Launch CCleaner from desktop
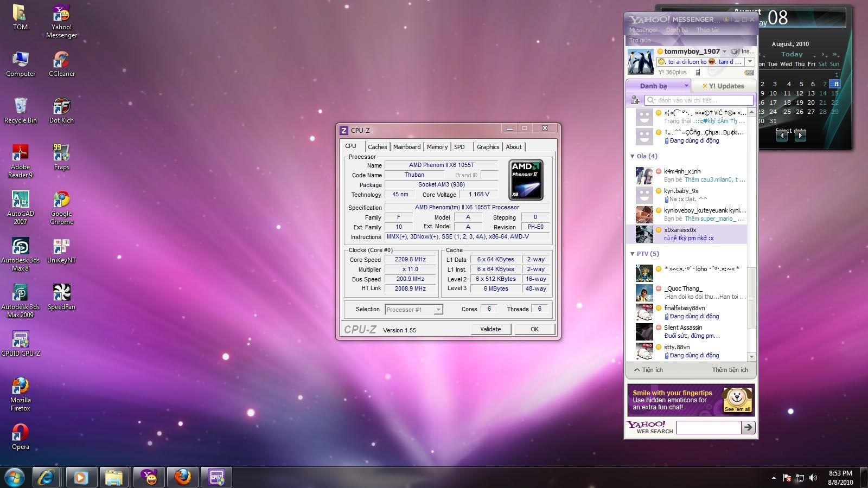Image resolution: width=868 pixels, height=488 pixels. pyautogui.click(x=62, y=64)
